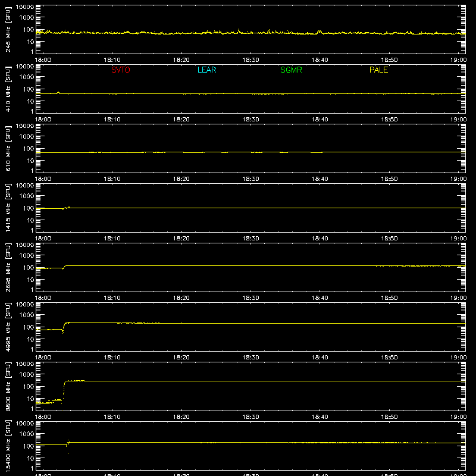Click the rising step in the 4995 MHz trace
The image size is (476, 476).
[64, 327]
